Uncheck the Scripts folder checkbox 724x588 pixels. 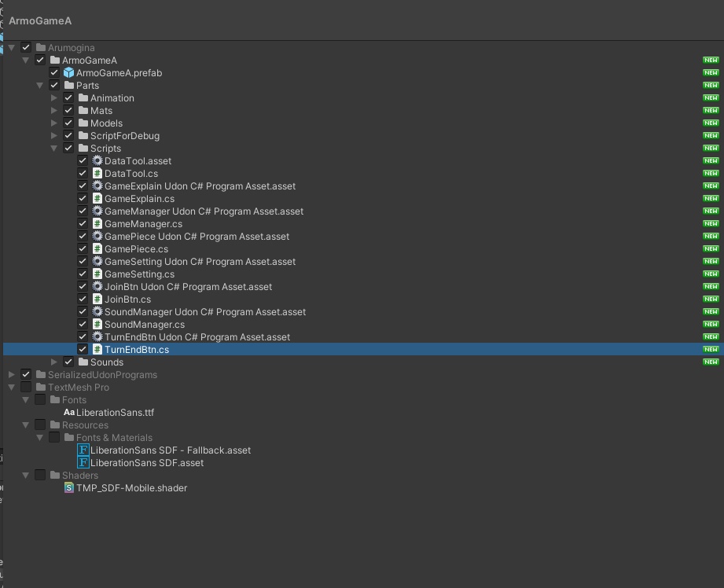click(68, 148)
